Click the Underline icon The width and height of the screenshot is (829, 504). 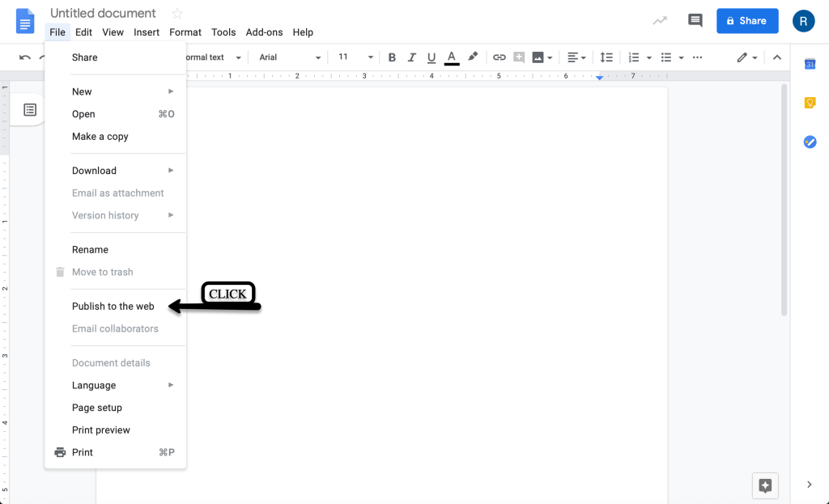[x=432, y=57]
